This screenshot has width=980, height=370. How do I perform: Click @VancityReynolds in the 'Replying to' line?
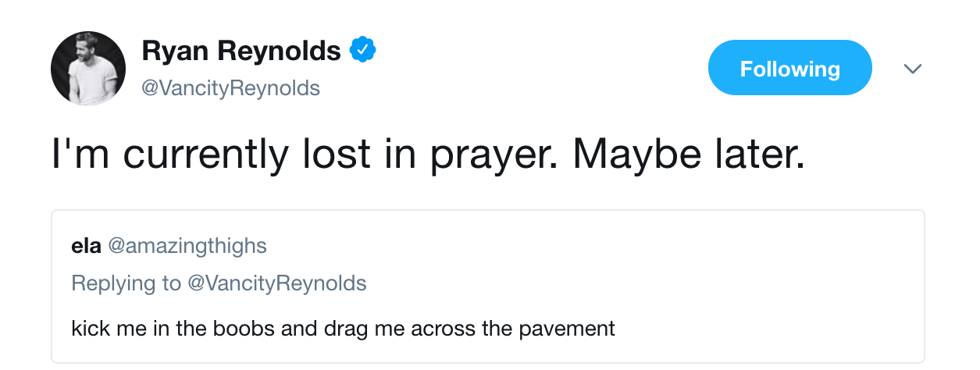pyautogui.click(x=276, y=283)
